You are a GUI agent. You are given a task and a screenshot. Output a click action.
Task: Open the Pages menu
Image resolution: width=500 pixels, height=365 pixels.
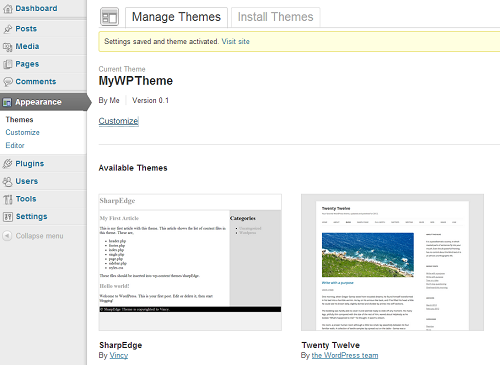[x=27, y=64]
